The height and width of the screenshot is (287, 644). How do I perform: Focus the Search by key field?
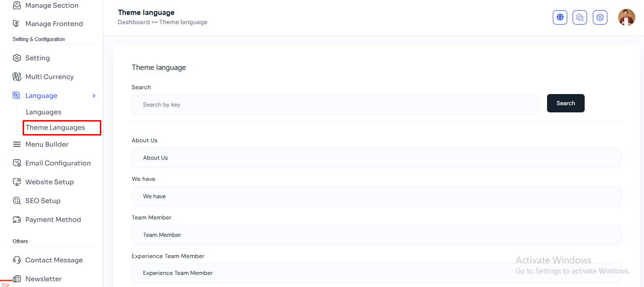[335, 105]
